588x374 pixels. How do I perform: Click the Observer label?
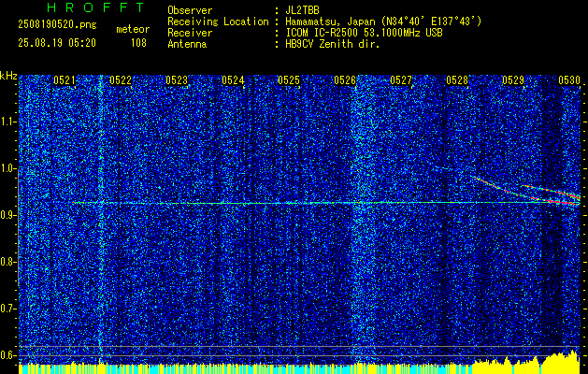190,10
